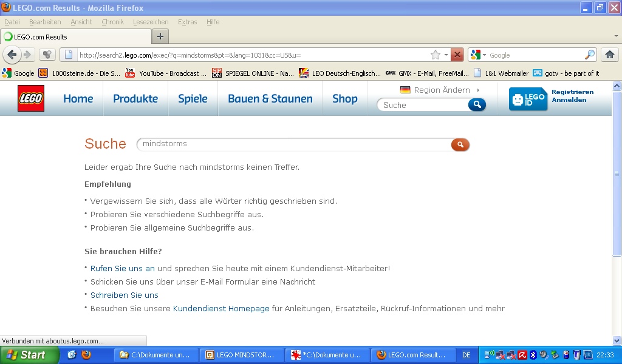Click the LEGO logo

30,98
